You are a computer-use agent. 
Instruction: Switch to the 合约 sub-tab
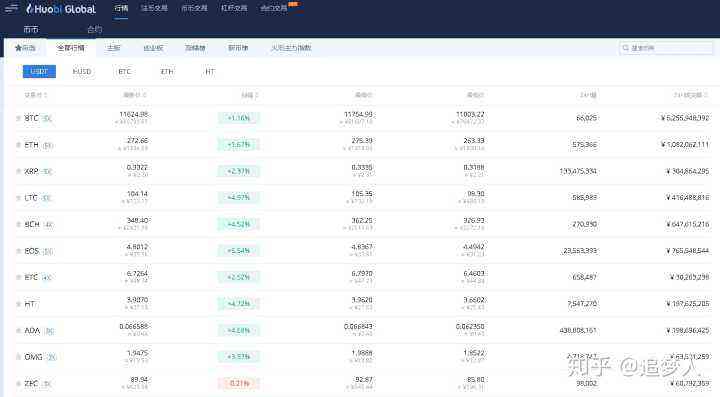click(94, 29)
